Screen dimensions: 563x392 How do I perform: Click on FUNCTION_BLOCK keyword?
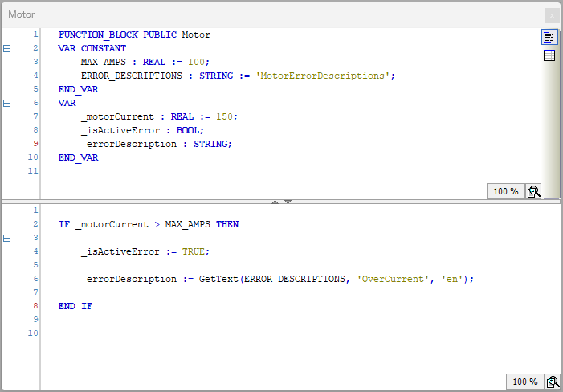tap(98, 35)
